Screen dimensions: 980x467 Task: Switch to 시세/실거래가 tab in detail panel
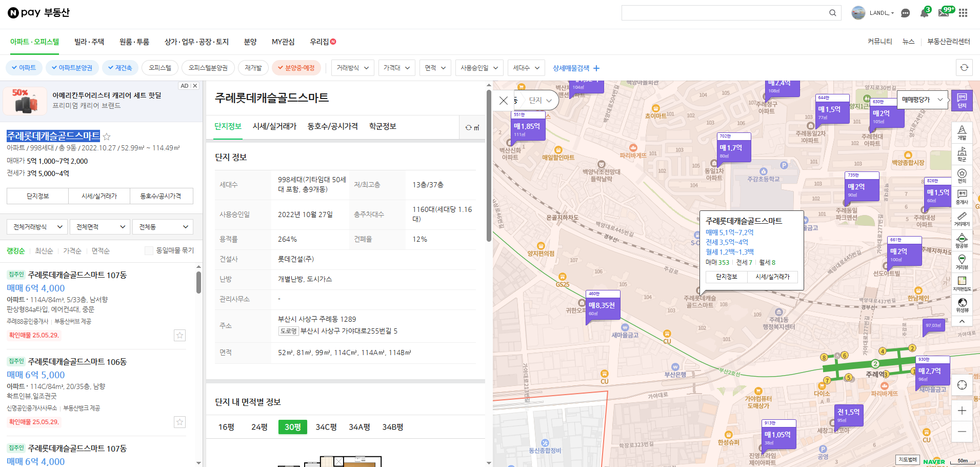point(274,126)
